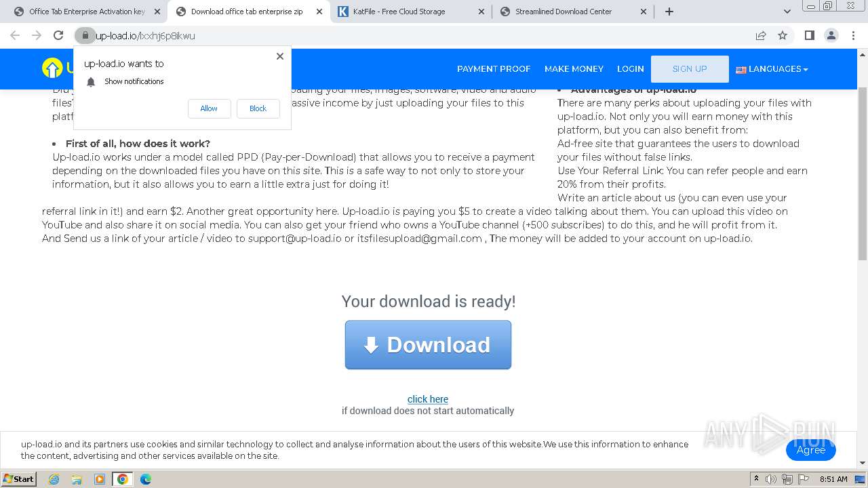Click the browser forward arrow
The height and width of the screenshot is (488, 868).
37,35
